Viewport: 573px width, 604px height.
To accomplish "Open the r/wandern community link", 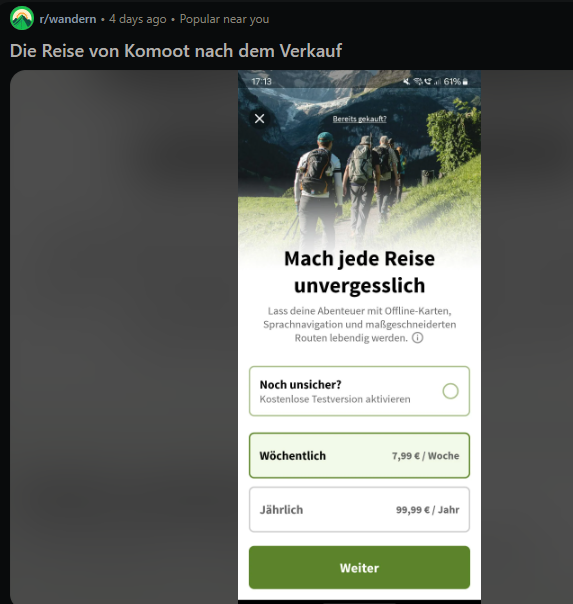I will coord(68,19).
